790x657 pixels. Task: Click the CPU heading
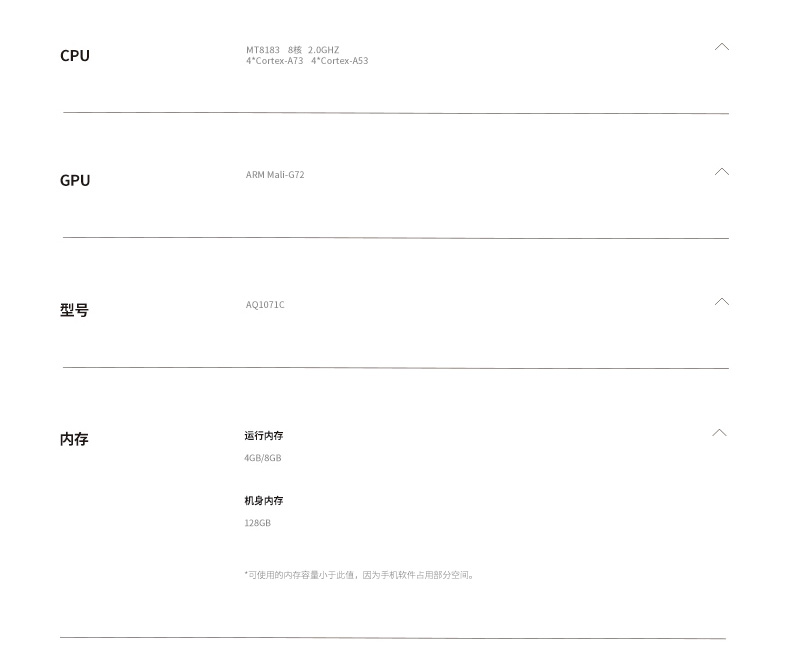75,55
